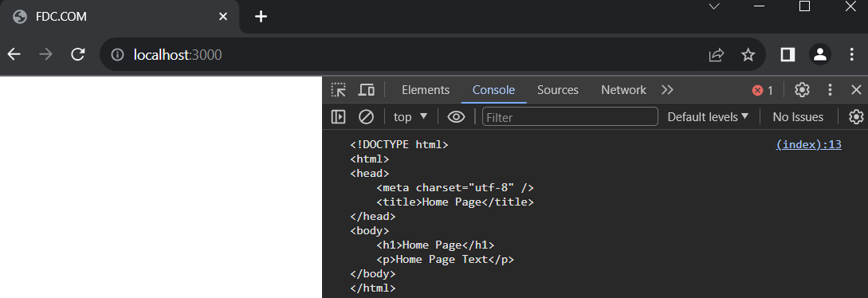Toggle the device toolbar icon
The image size is (868, 298).
point(367,89)
